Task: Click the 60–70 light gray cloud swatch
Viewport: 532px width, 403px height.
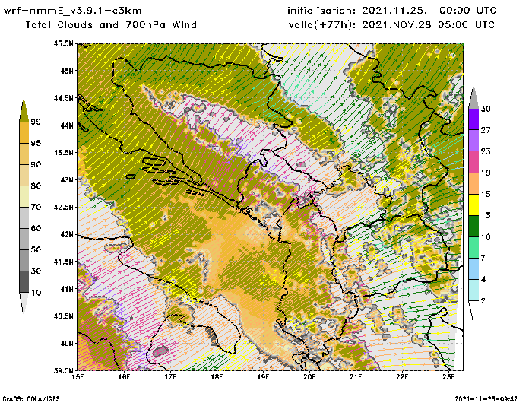Action: tap(24, 218)
